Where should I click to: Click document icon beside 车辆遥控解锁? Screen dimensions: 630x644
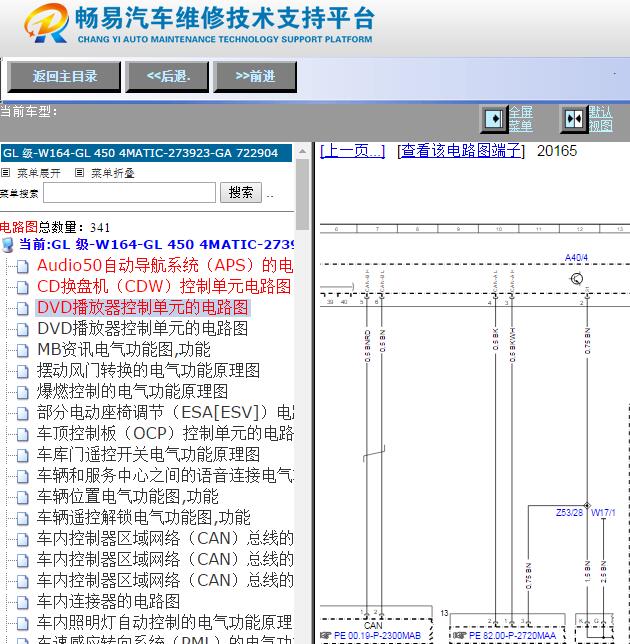[x=23, y=518]
